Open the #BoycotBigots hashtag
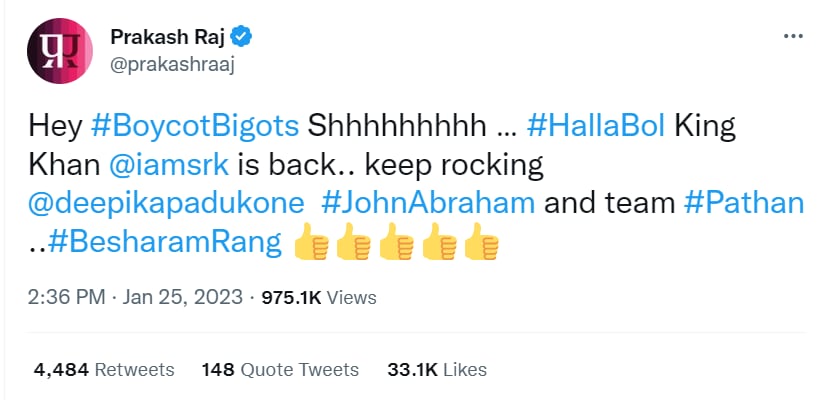Image resolution: width=827 pixels, height=400 pixels. click(x=195, y=127)
